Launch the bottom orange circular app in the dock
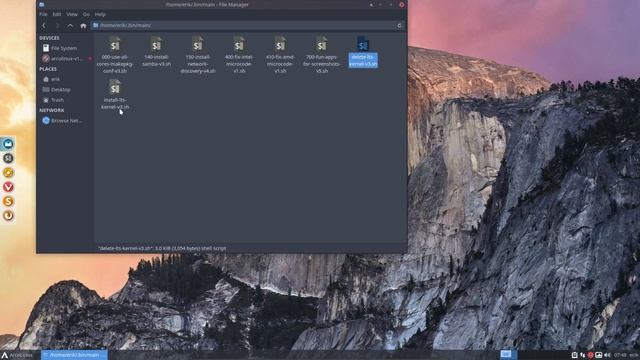Image resolution: width=640 pixels, height=360 pixels. pyautogui.click(x=8, y=216)
